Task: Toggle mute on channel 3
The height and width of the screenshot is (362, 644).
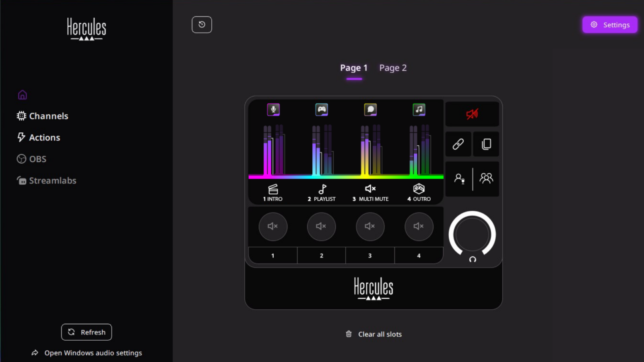Action: click(x=370, y=226)
